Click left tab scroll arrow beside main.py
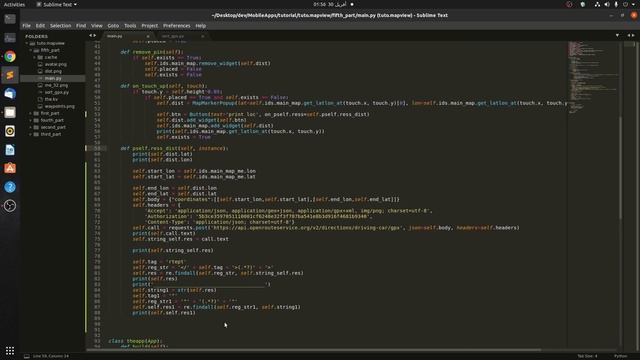640x360 pixels. [x=91, y=36]
